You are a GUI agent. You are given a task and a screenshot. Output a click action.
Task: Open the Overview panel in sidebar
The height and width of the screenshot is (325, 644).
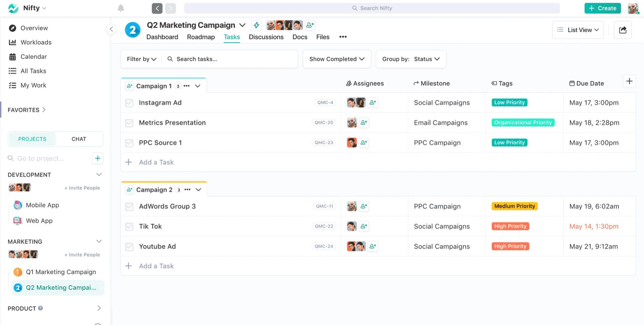coord(34,28)
